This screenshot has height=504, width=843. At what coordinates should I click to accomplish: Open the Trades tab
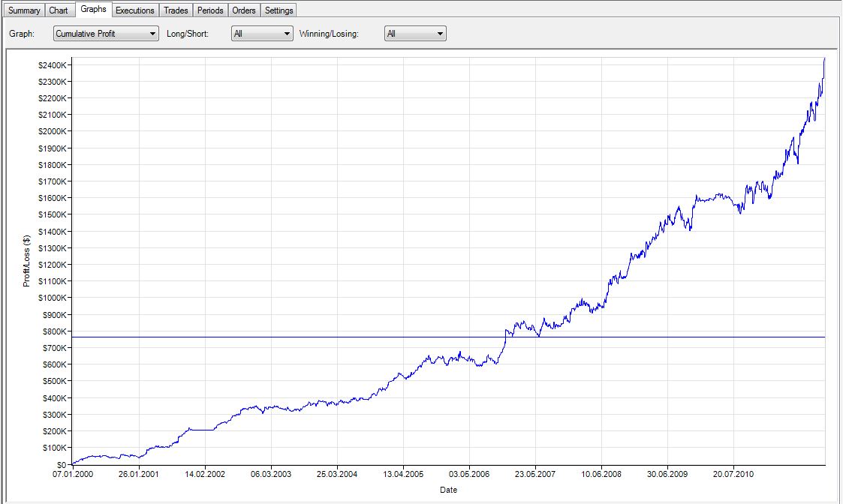coord(176,10)
